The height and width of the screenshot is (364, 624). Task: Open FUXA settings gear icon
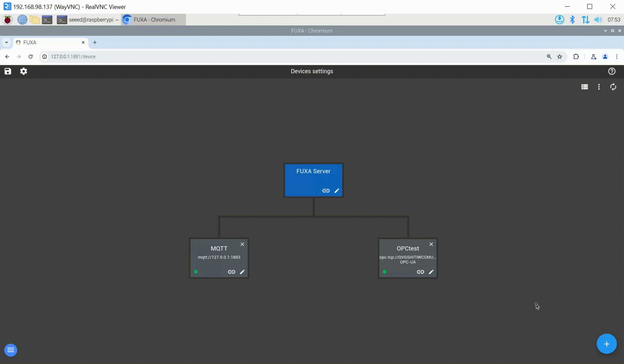click(24, 71)
